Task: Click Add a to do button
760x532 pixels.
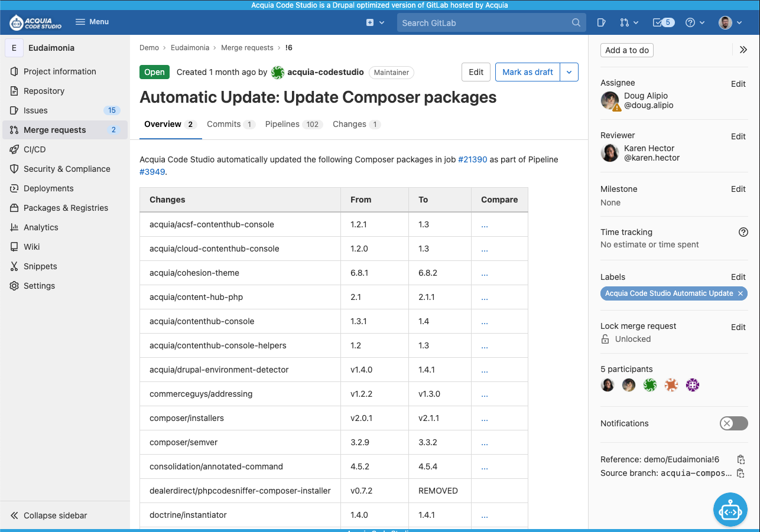Action: (x=627, y=50)
